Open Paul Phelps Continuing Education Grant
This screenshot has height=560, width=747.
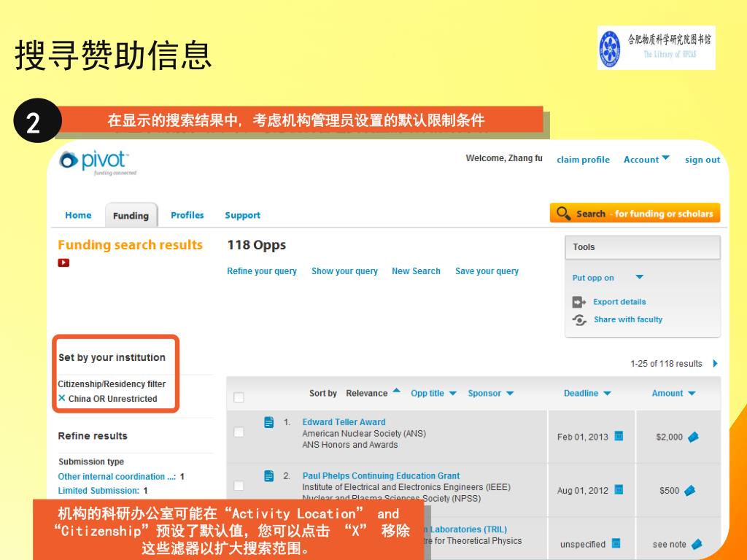(381, 475)
